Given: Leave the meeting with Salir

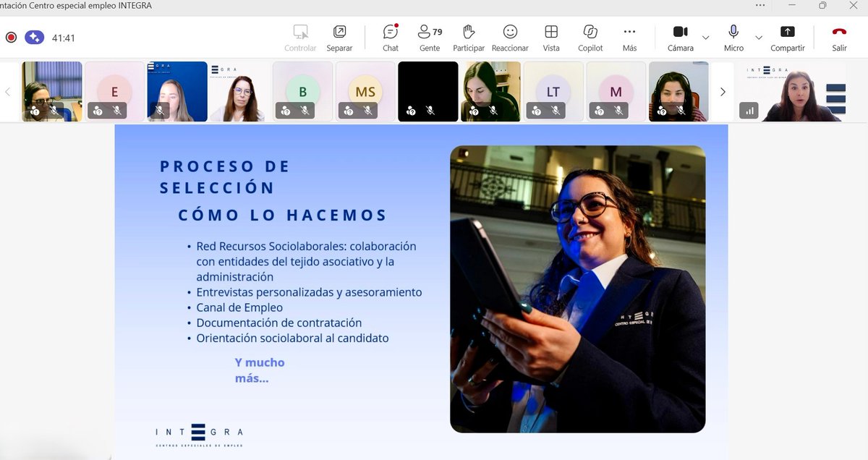Looking at the screenshot, I should [839, 38].
